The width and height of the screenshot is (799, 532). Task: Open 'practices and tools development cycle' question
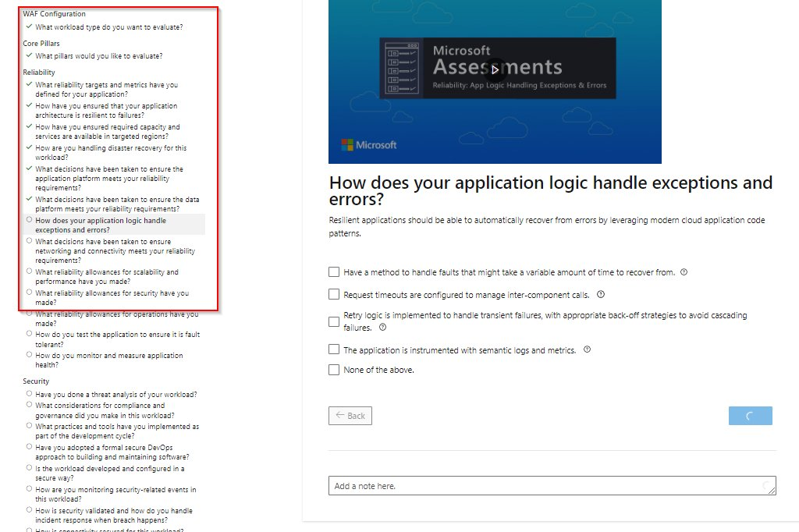(x=117, y=431)
